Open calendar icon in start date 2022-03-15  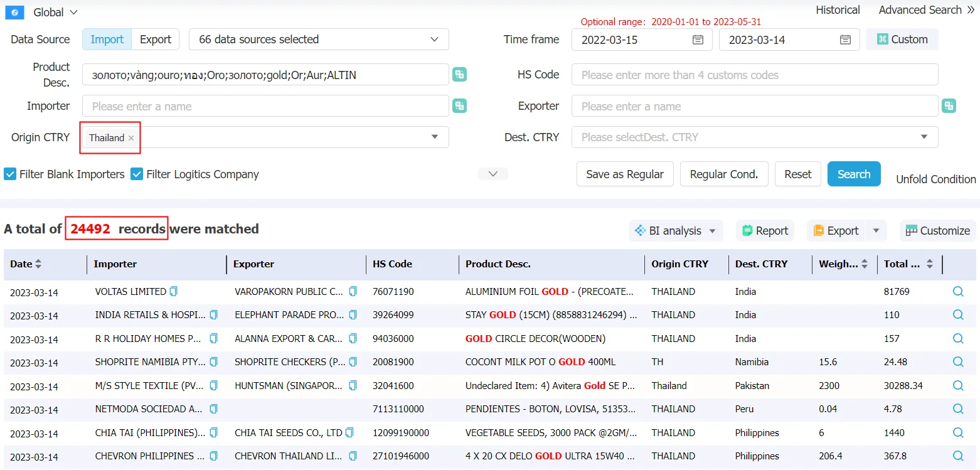[x=698, y=40]
